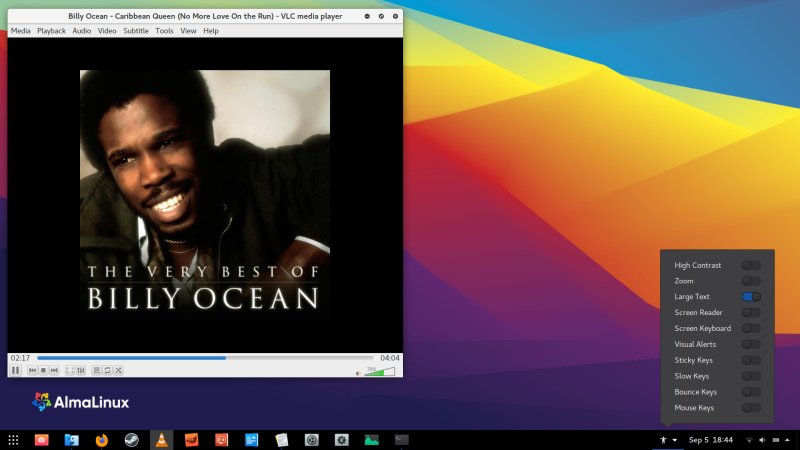Launch the red presentation app in taskbar
The image size is (800, 450).
[221, 440]
